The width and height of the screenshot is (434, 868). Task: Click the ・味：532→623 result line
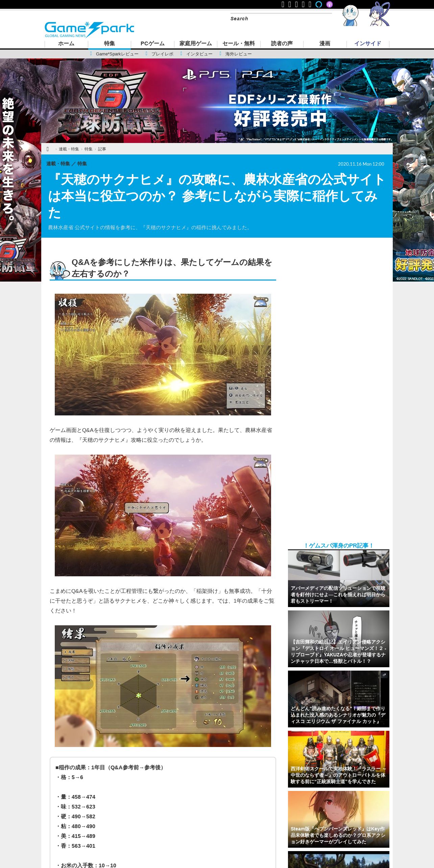click(x=76, y=806)
